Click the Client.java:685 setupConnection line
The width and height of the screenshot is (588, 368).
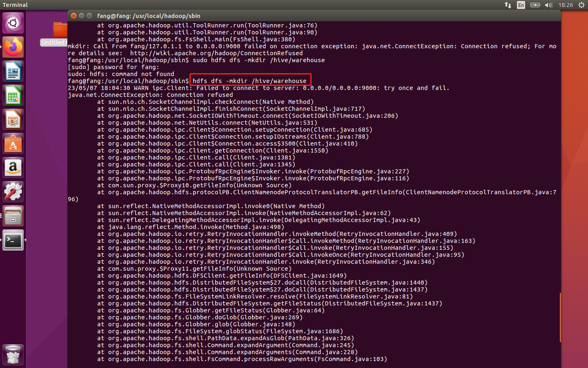tap(235, 130)
